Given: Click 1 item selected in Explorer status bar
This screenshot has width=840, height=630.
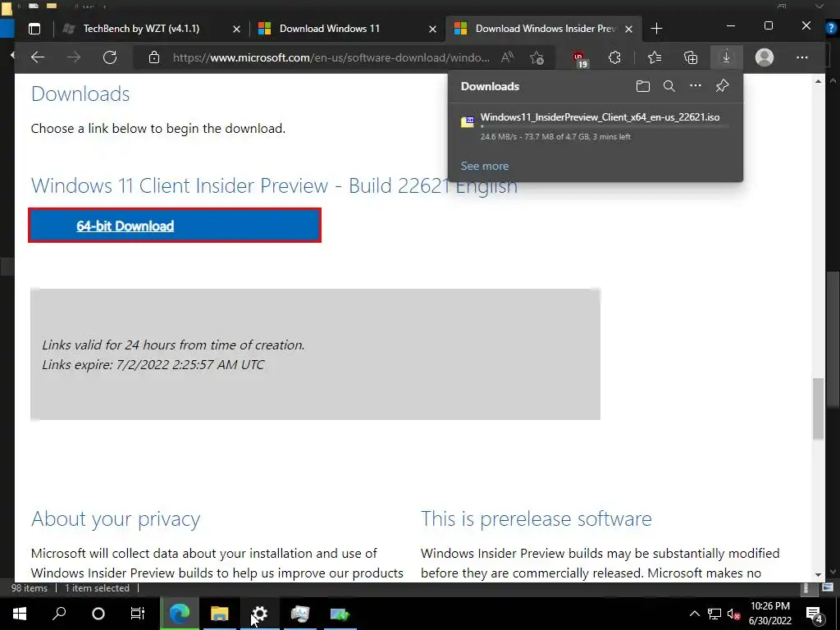Looking at the screenshot, I should 97,588.
